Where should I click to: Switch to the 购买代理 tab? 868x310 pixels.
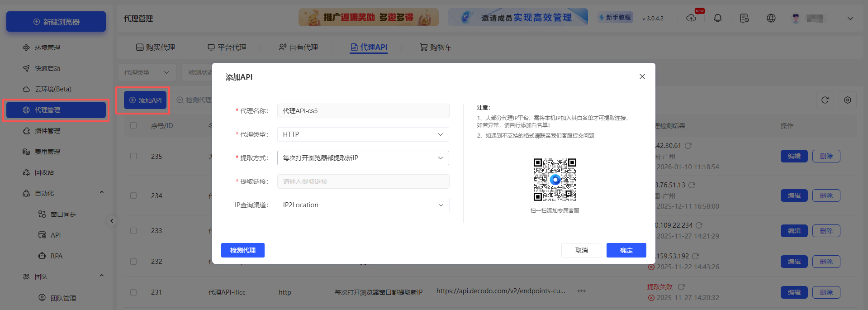pos(156,47)
